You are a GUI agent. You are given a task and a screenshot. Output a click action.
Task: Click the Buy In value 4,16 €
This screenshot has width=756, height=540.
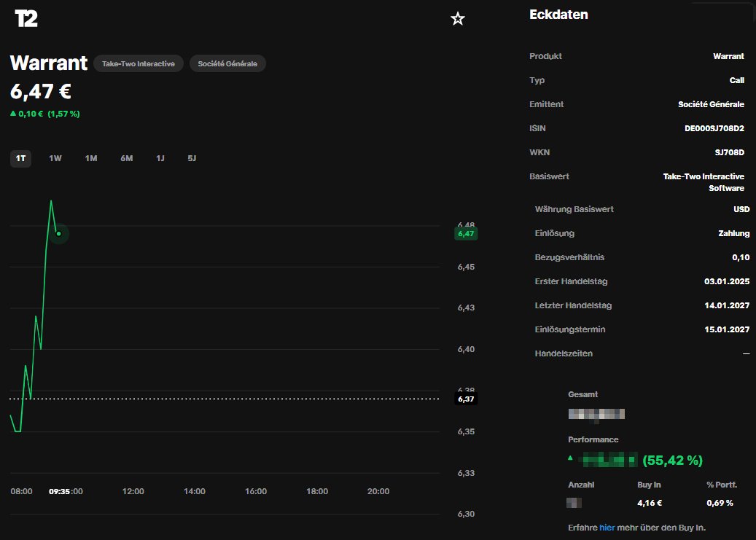650,503
